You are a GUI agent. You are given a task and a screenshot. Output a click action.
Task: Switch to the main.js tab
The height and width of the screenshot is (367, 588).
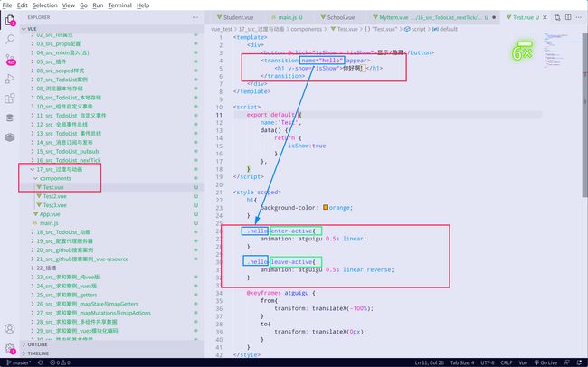tap(288, 17)
